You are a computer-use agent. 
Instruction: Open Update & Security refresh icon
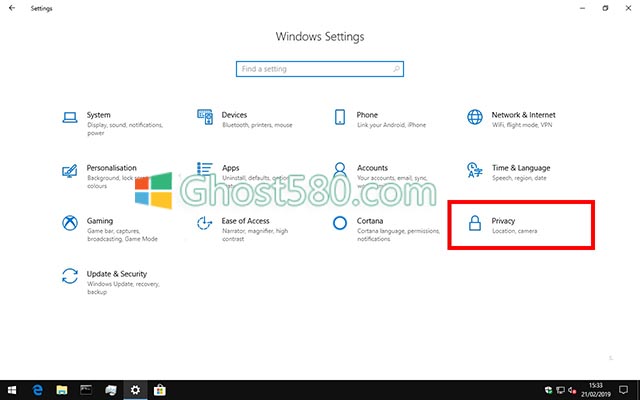click(70, 276)
